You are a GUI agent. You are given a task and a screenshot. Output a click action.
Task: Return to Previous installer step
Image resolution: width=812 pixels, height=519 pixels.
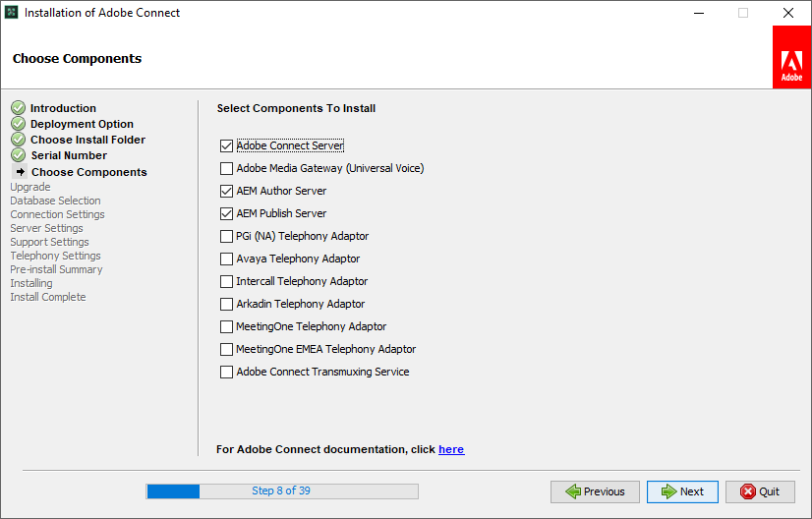[595, 491]
